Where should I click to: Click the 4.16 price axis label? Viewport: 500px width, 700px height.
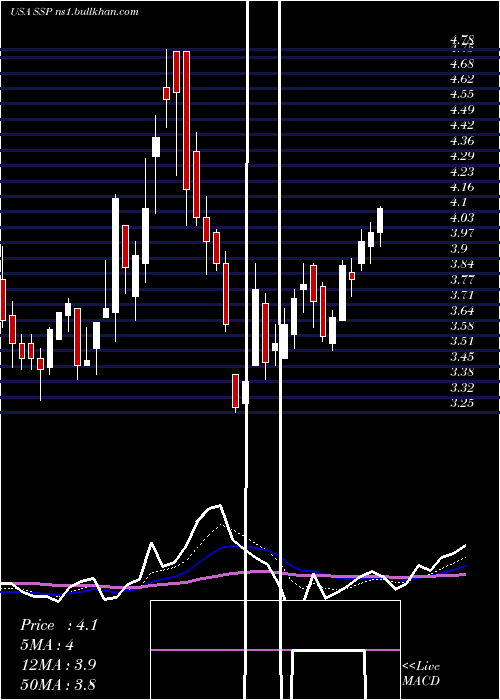coord(462,187)
